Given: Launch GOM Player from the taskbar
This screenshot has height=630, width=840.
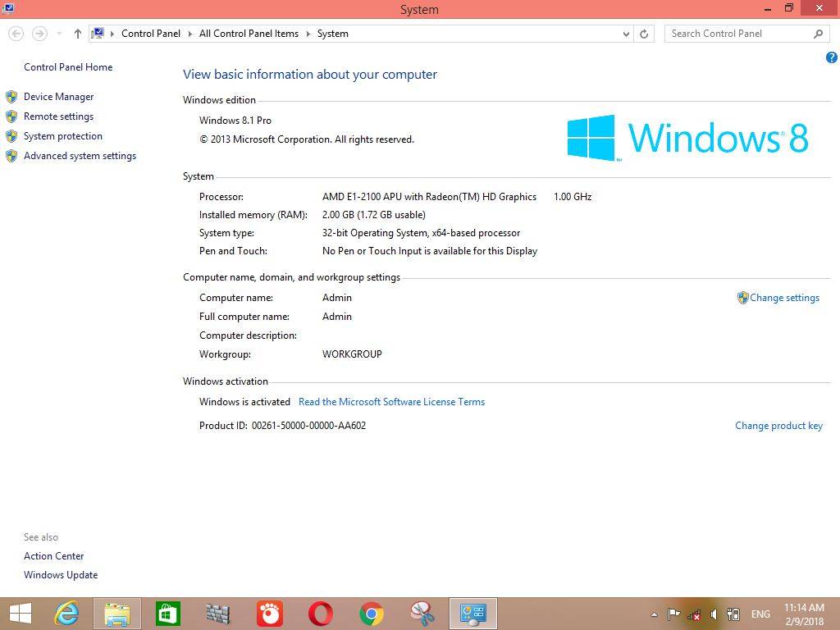Looking at the screenshot, I should tap(269, 614).
